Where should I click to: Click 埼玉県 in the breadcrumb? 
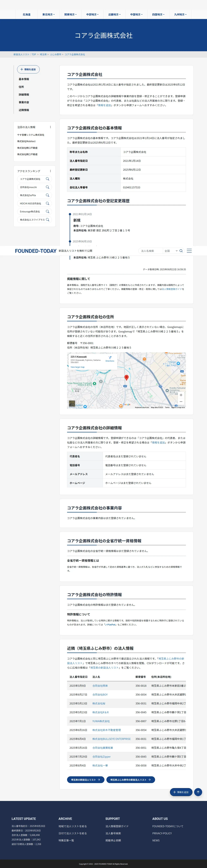coord(43,54)
